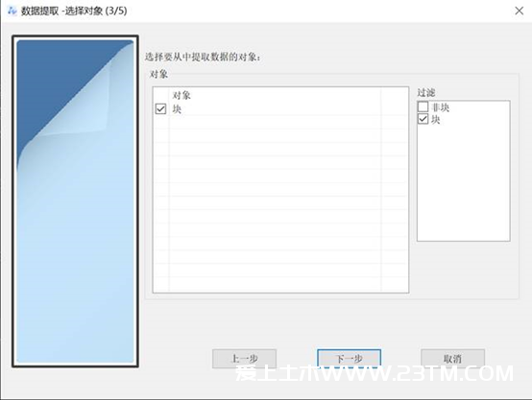Toggle the 块 checkbox in the 对象 list
This screenshot has width=532, height=400.
click(x=160, y=108)
